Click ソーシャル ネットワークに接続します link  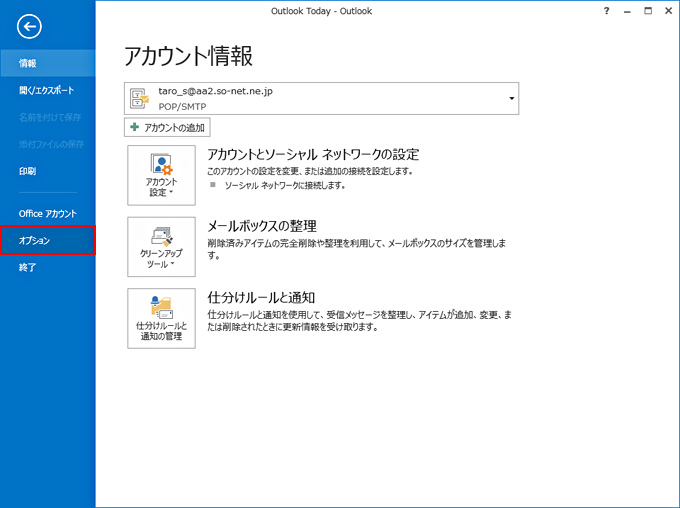(x=284, y=186)
